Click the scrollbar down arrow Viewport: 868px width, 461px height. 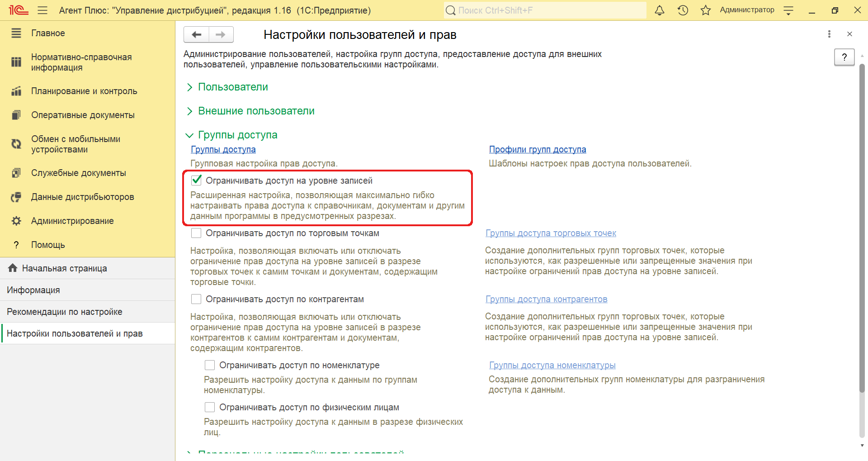coord(862,445)
